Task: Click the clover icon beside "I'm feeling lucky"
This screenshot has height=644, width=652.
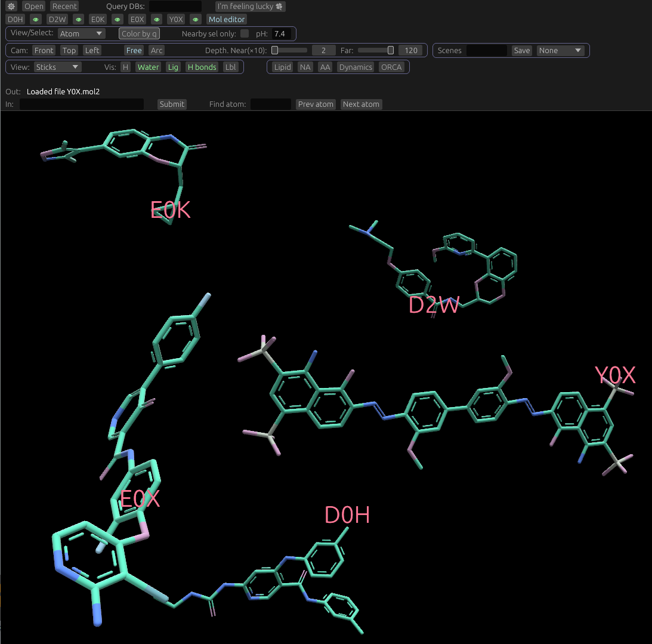Action: [279, 6]
